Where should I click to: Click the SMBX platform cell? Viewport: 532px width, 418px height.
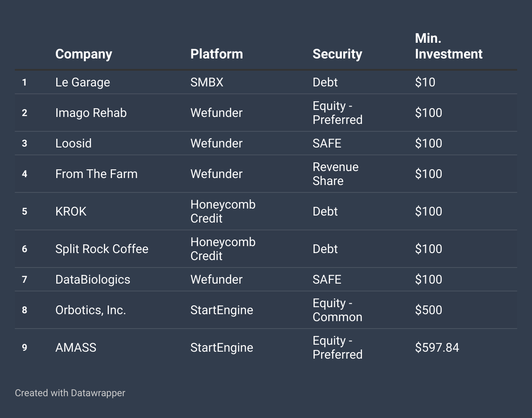coord(207,82)
